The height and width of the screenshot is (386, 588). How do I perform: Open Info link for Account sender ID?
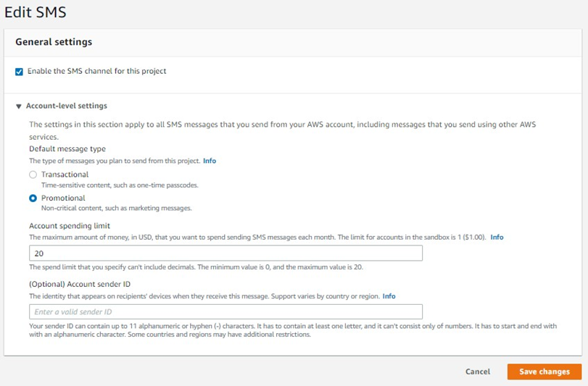(x=389, y=296)
